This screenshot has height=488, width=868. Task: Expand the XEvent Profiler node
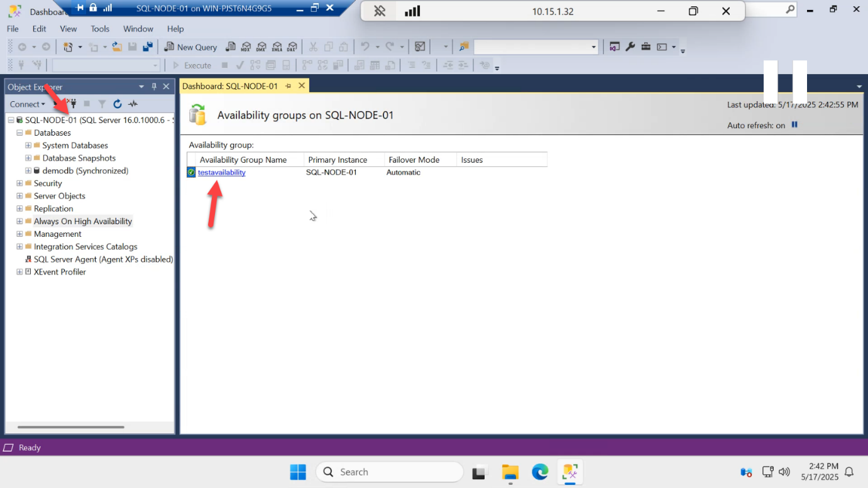coord(19,272)
